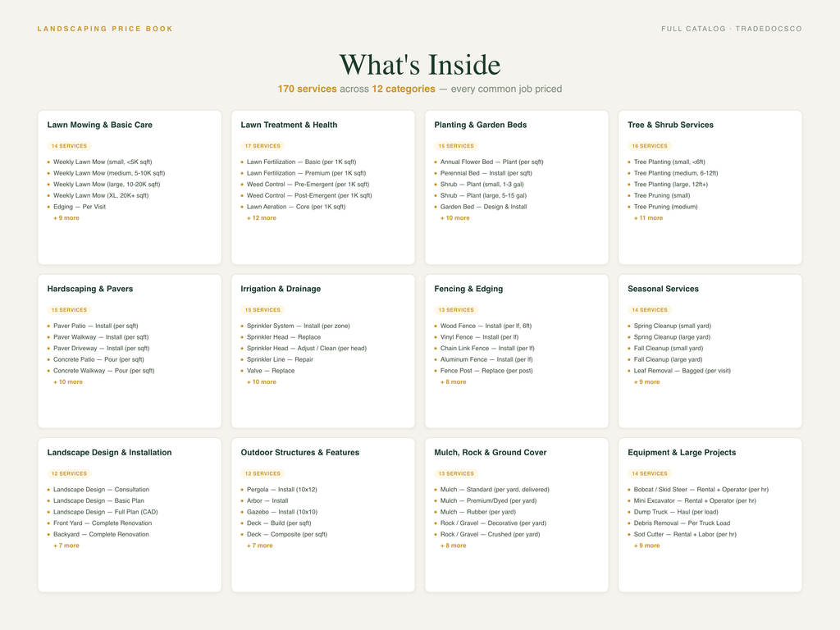Select 'Weed Control — Pre-Emergent (per 1K sqft)'
Screen dimensions: 840x630
(x=308, y=185)
